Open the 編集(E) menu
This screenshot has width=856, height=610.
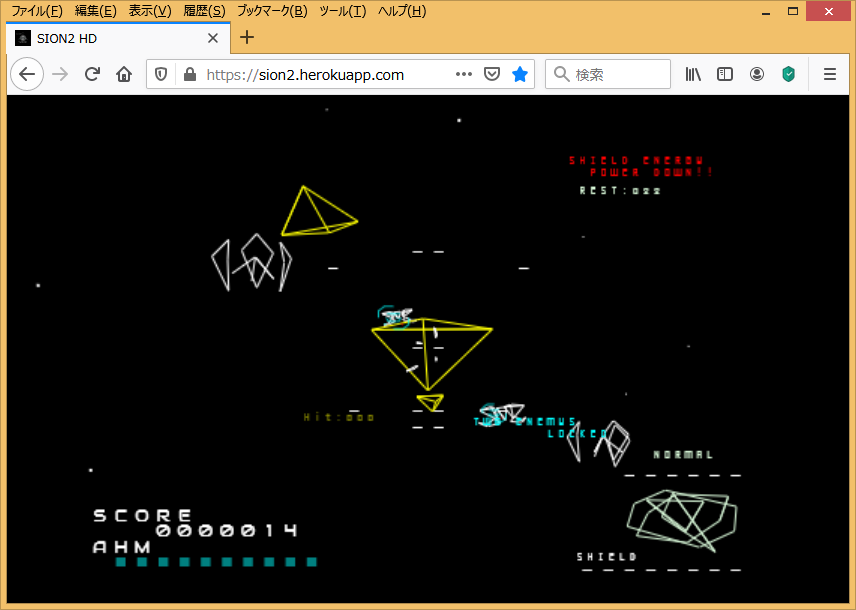click(96, 11)
